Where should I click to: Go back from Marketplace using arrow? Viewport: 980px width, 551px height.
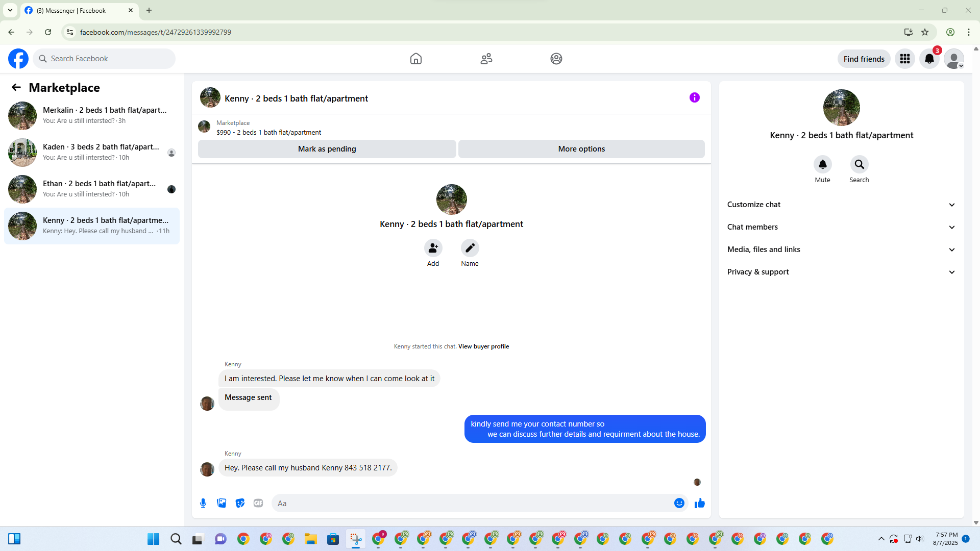16,87
